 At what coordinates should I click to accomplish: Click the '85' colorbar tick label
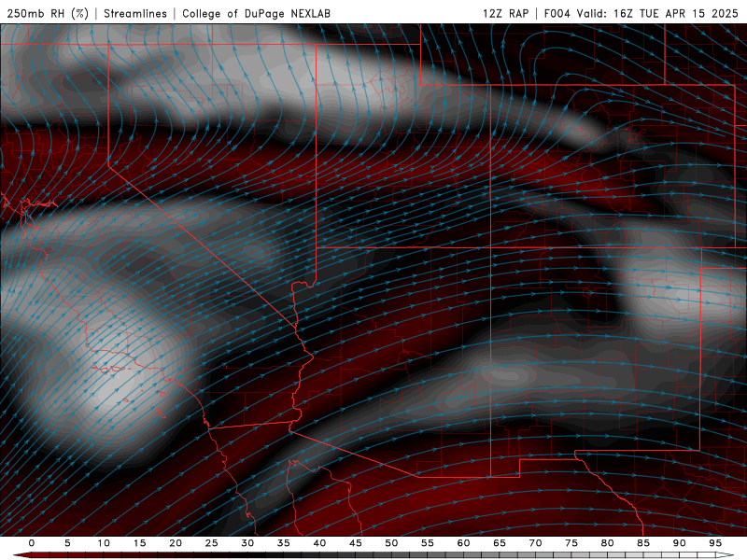point(643,543)
